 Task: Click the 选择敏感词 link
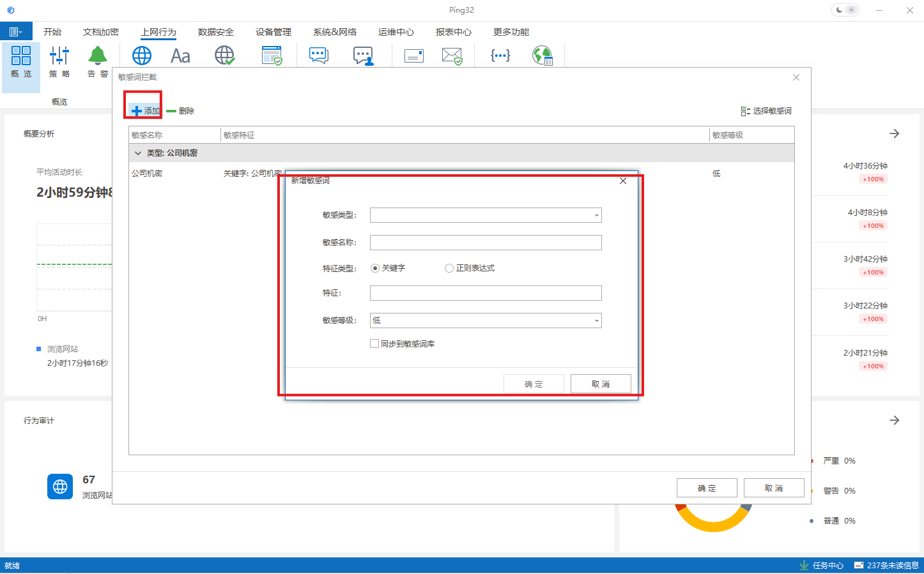click(x=766, y=111)
